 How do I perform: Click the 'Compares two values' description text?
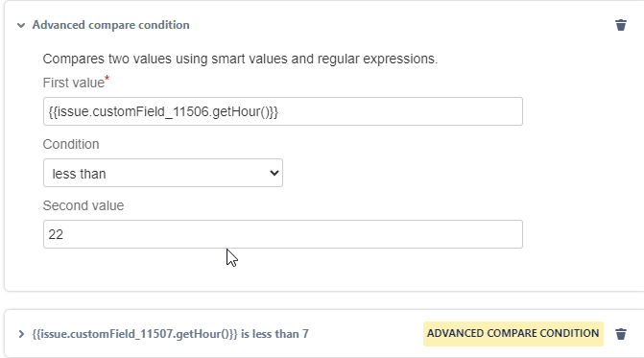[x=240, y=59]
